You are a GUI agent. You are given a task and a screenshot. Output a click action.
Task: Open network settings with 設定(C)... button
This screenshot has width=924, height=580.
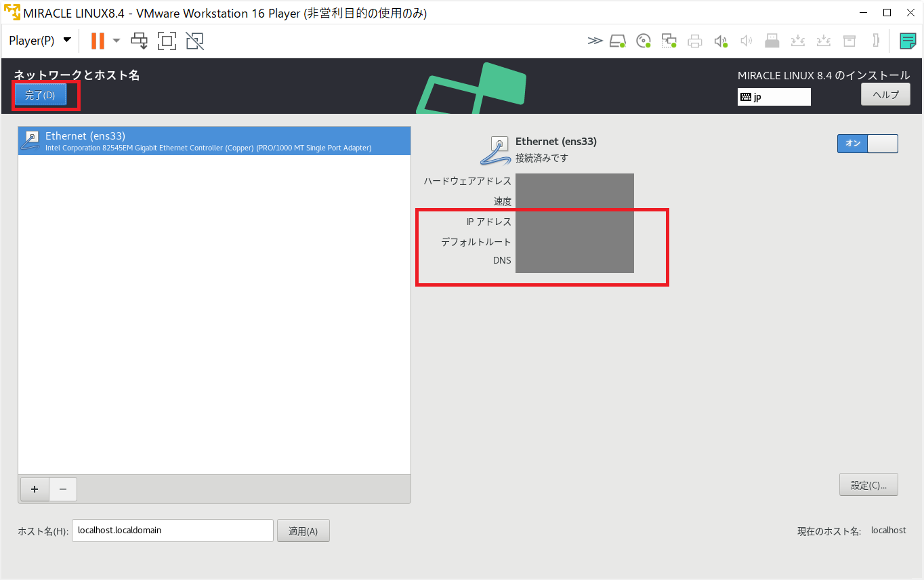point(868,484)
